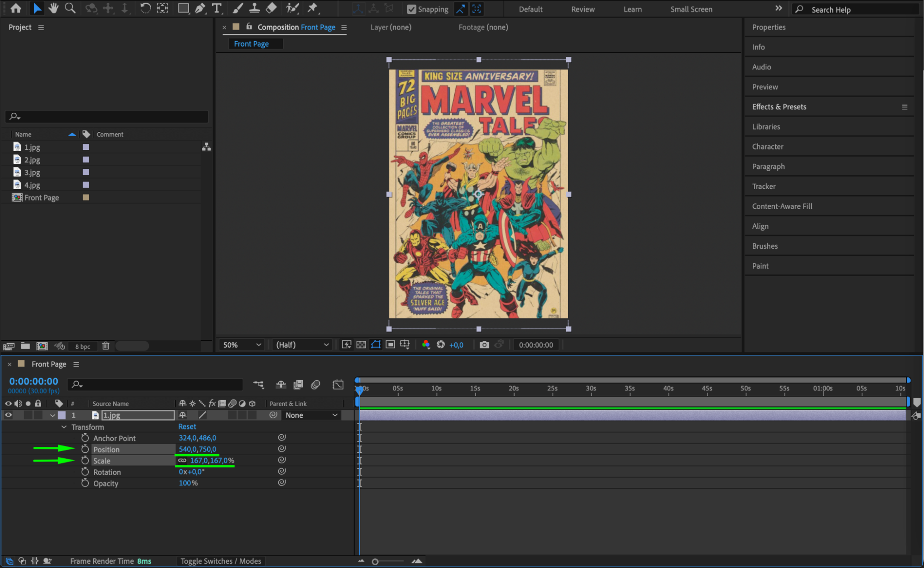Image resolution: width=924 pixels, height=568 pixels.
Task: Select 3.jpg in the Project panel
Action: coord(32,173)
